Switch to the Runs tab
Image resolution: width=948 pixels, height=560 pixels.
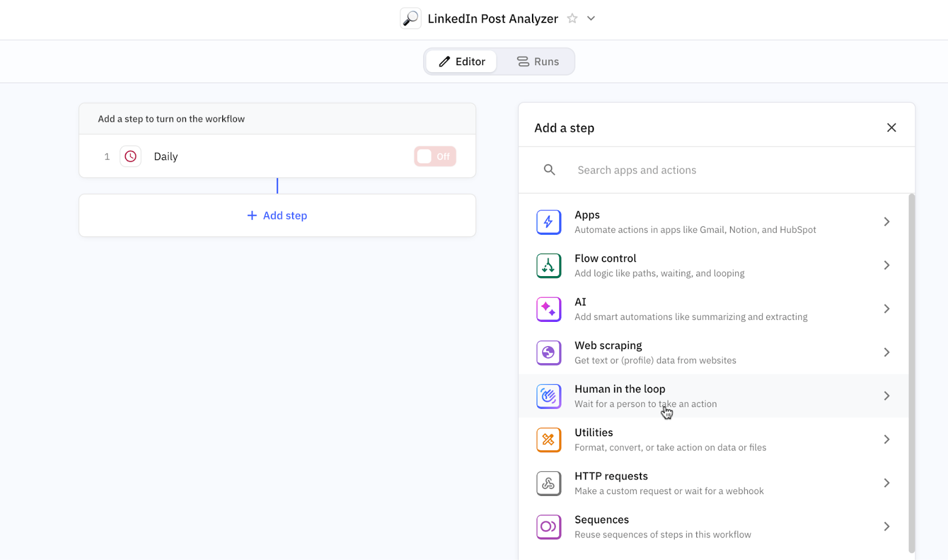click(538, 62)
